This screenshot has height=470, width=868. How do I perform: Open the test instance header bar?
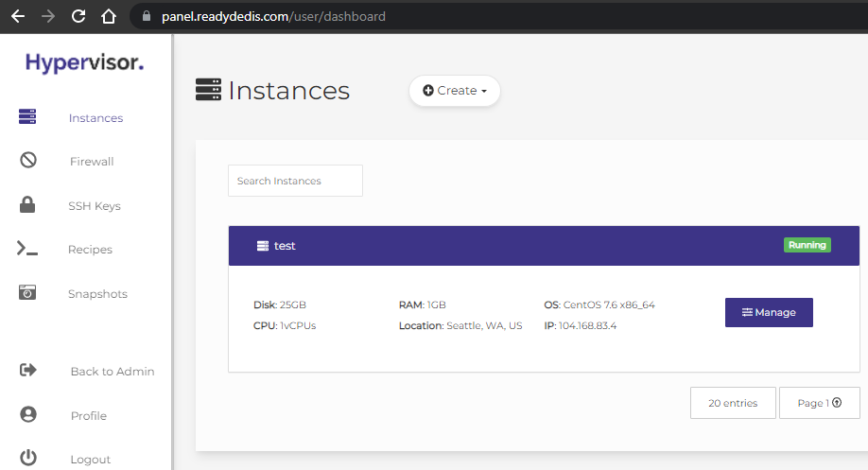pyautogui.click(x=544, y=246)
